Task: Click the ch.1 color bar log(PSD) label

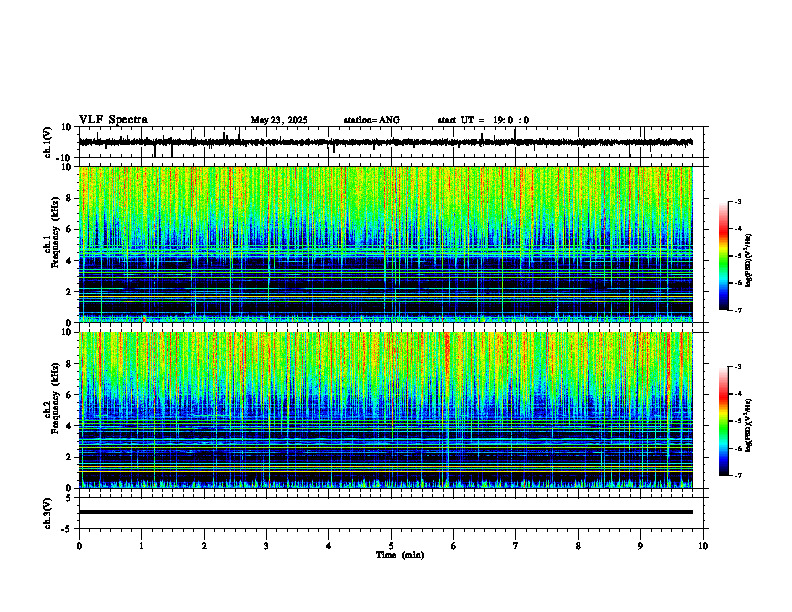Action: pos(748,260)
